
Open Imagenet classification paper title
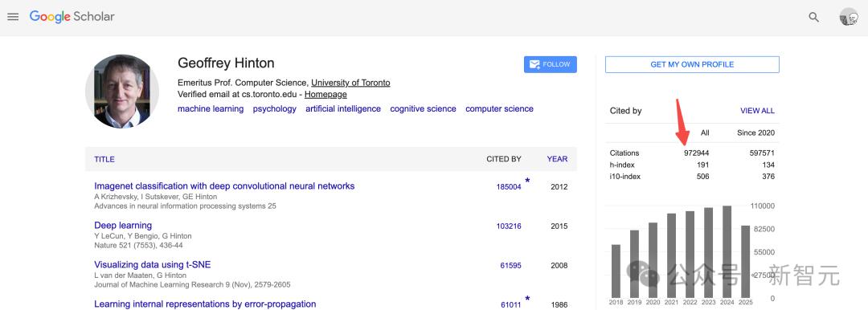point(224,186)
